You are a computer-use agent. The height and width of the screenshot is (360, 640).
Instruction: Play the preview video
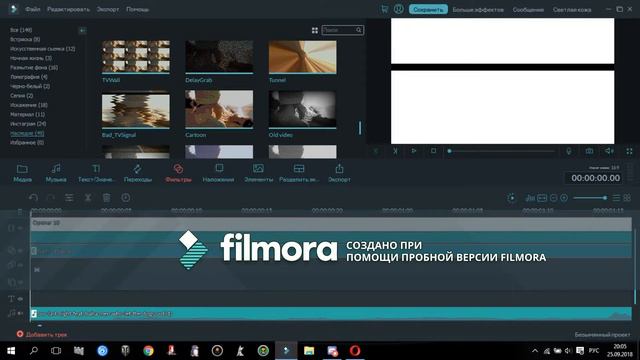tap(413, 151)
